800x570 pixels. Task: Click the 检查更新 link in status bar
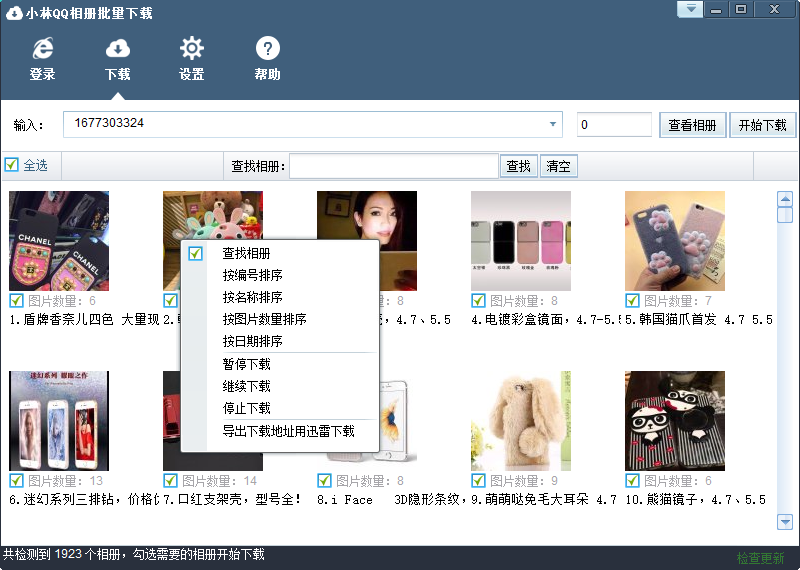click(760, 558)
